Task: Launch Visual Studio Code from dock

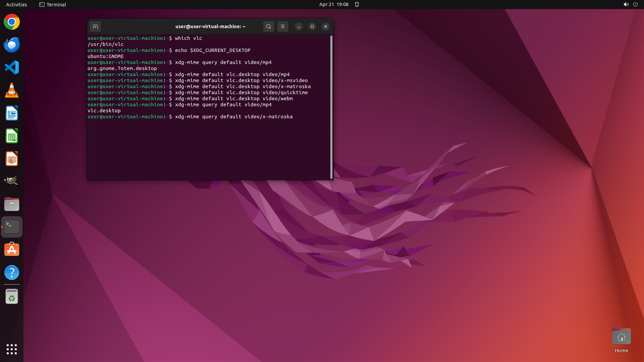Action: click(12, 67)
